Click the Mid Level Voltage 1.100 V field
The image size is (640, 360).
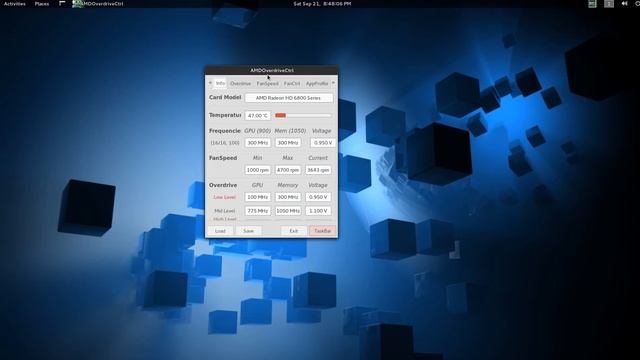tap(318, 211)
